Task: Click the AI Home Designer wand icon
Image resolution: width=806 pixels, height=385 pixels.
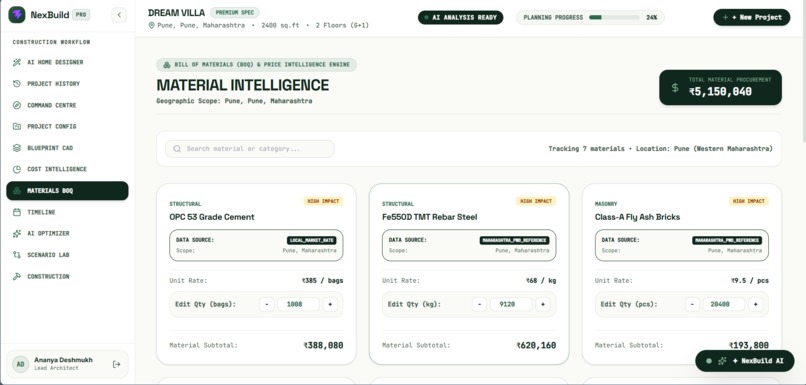Action: tap(17, 62)
